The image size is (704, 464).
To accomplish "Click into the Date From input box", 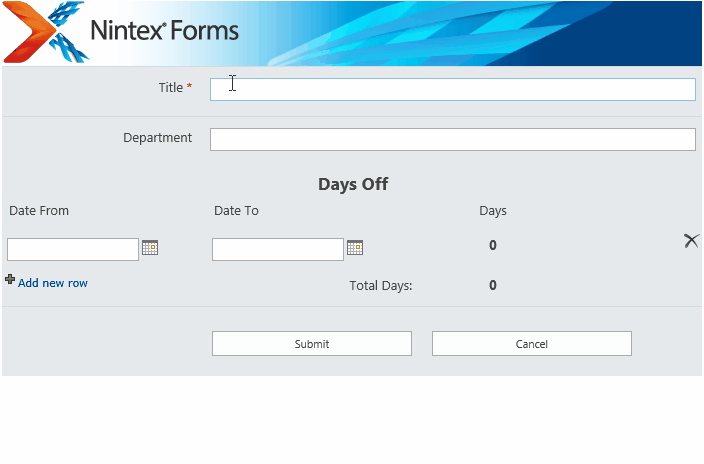I will (73, 249).
